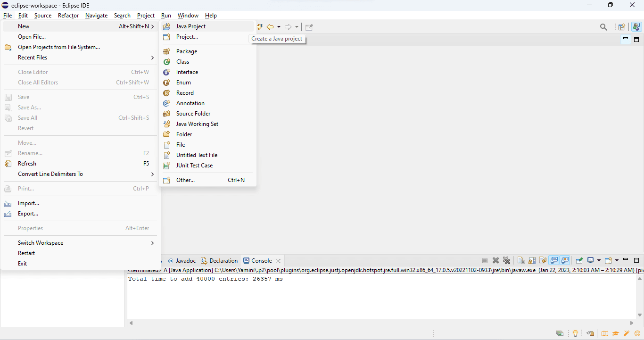This screenshot has width=644, height=340.
Task: Select Export... in File menu
Action: pos(80,214)
